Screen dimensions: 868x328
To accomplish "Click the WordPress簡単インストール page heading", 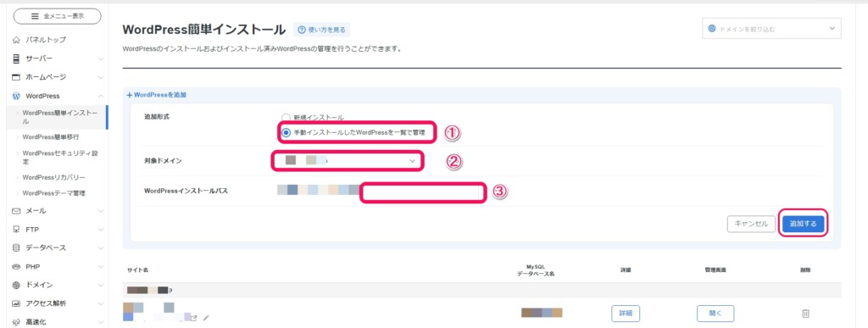I will tap(203, 30).
